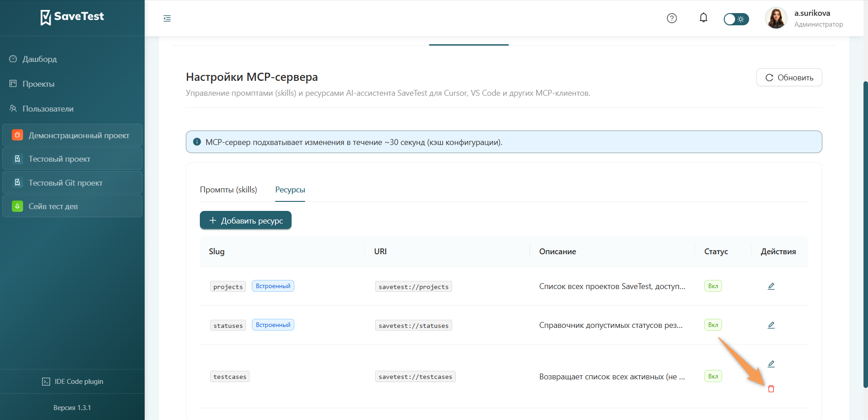Click the projects slug tag
Viewport: 868px width, 420px height.
coord(228,287)
